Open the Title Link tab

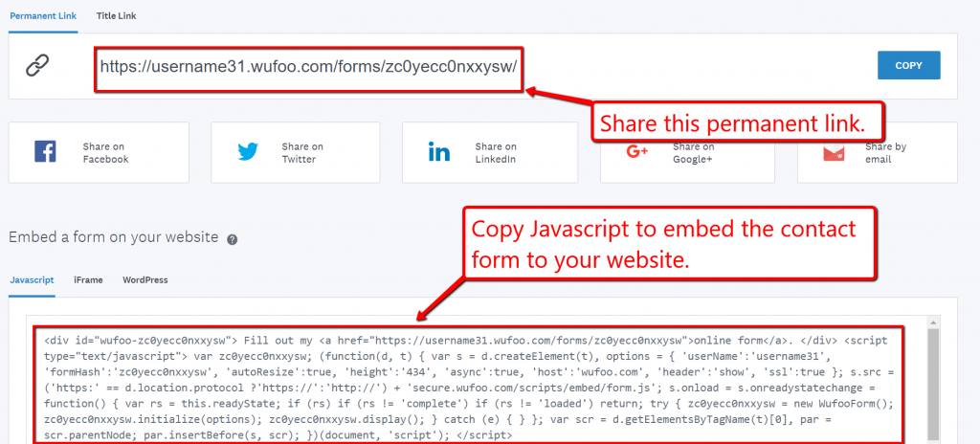point(116,15)
